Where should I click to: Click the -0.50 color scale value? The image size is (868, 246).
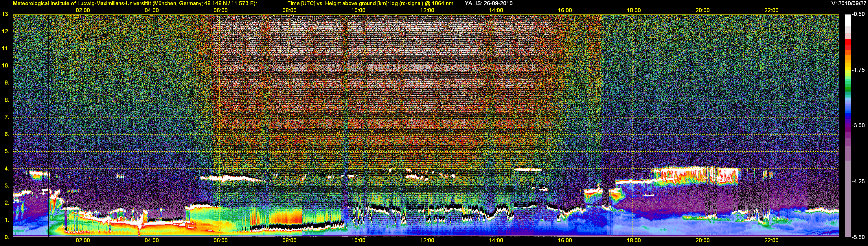click(858, 14)
